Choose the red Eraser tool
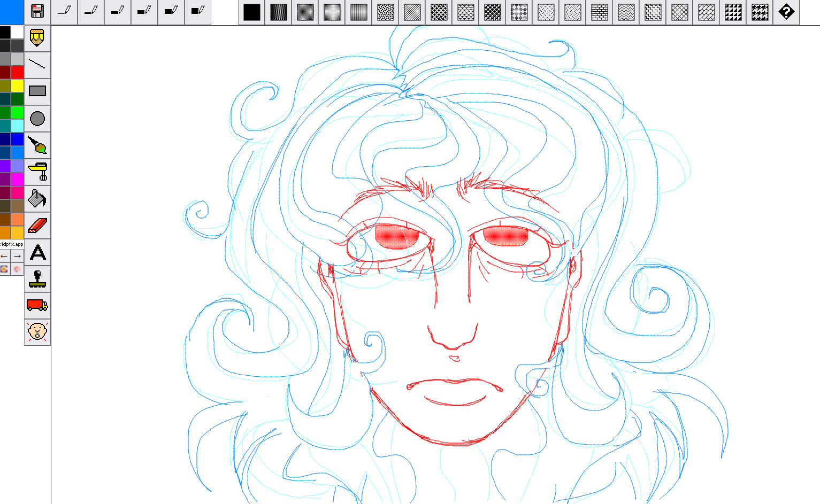 tap(37, 226)
